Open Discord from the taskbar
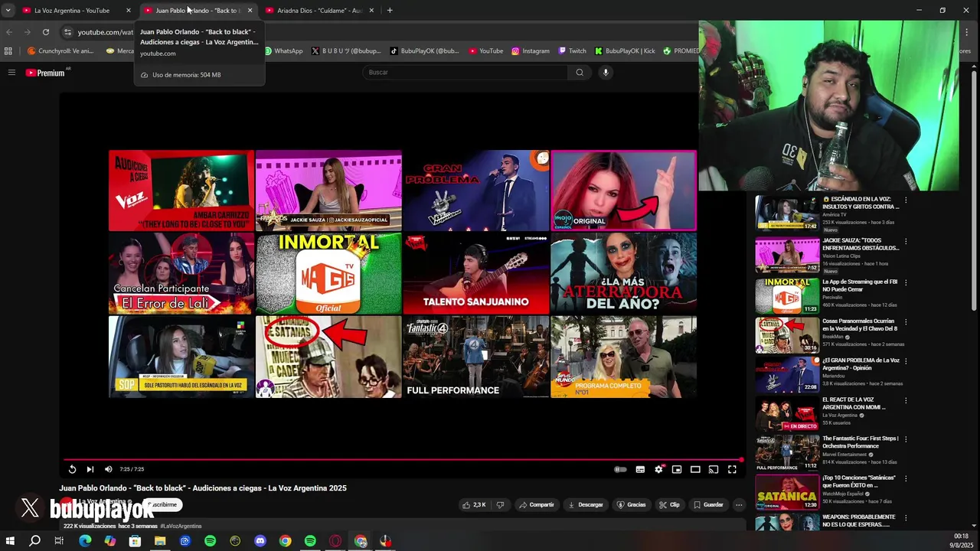Viewport: 980px width, 551px height. pos(260,541)
